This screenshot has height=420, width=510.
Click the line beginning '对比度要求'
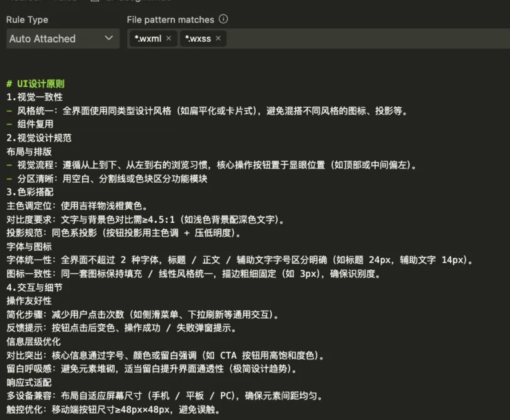[x=145, y=220]
